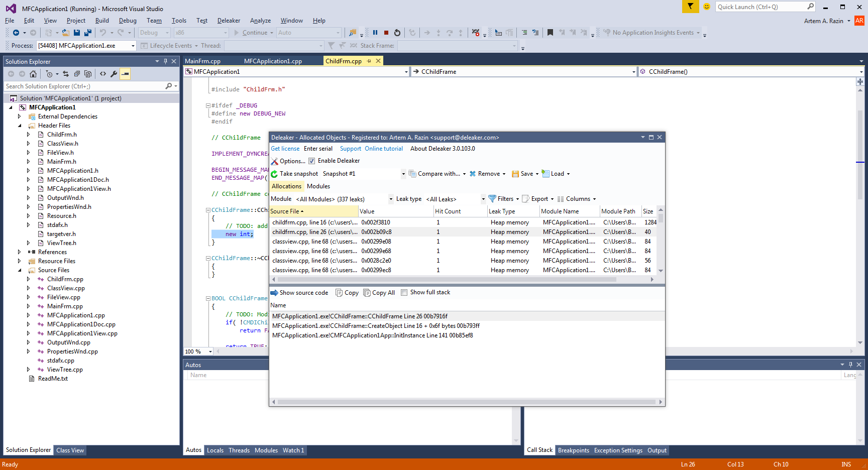Image resolution: width=868 pixels, height=470 pixels.
Task: Pause debugging with Break All icon
Action: coord(375,33)
